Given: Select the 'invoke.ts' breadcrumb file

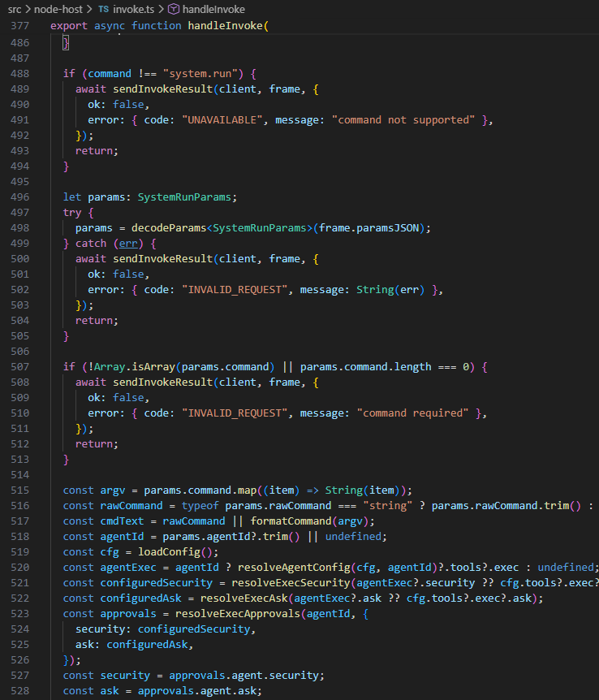Looking at the screenshot, I should tap(133, 9).
